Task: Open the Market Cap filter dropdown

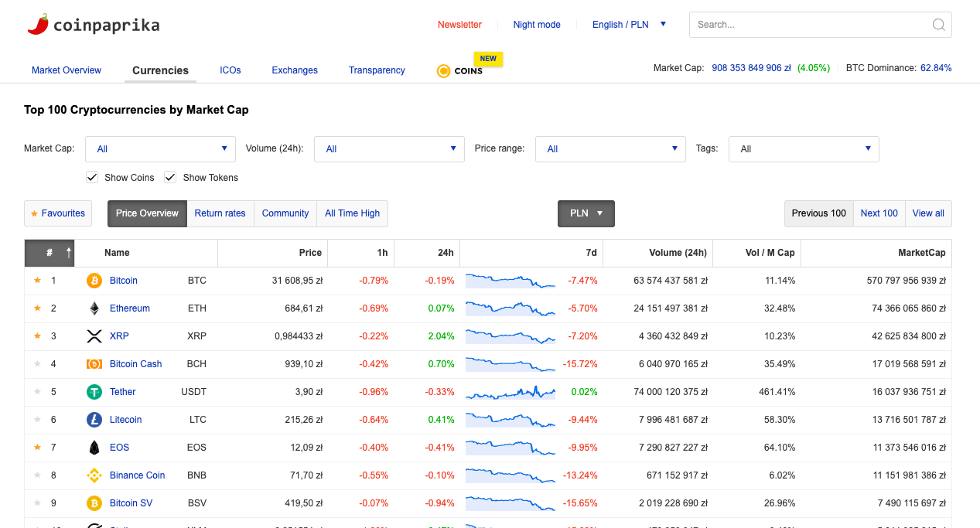Action: click(x=160, y=149)
